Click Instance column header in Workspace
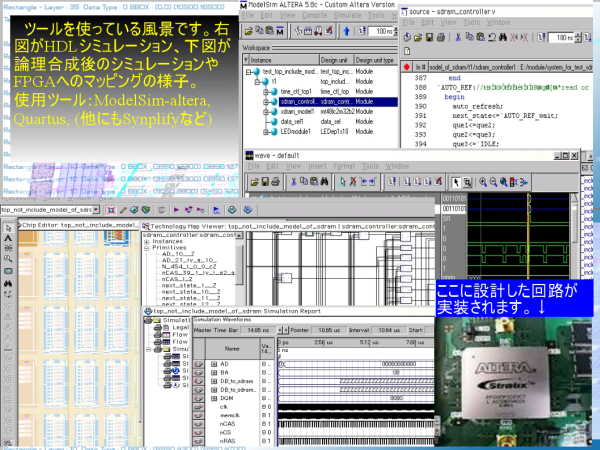Screen dimensions: 600x450 (284, 60)
